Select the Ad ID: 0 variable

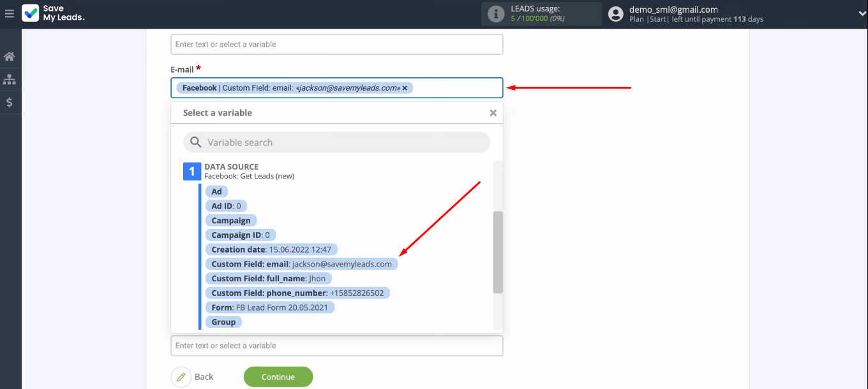pos(226,206)
